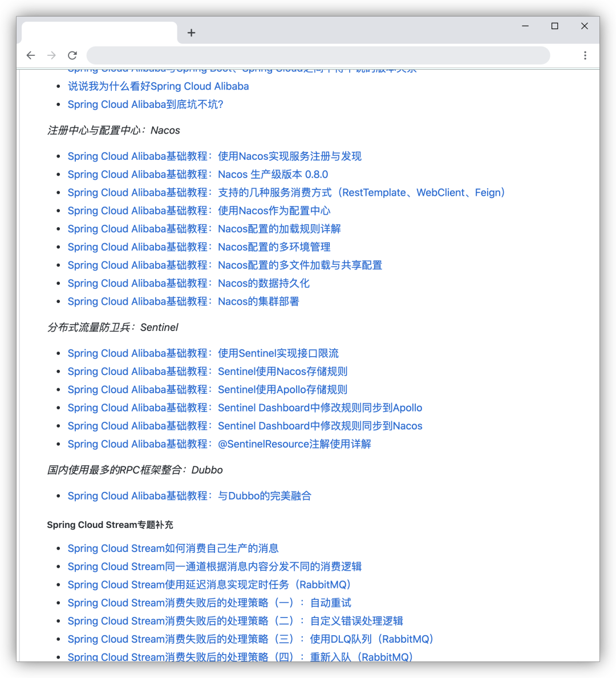Open tutorial 与Dubbo的完美融合
616x678 pixels.
tap(189, 497)
